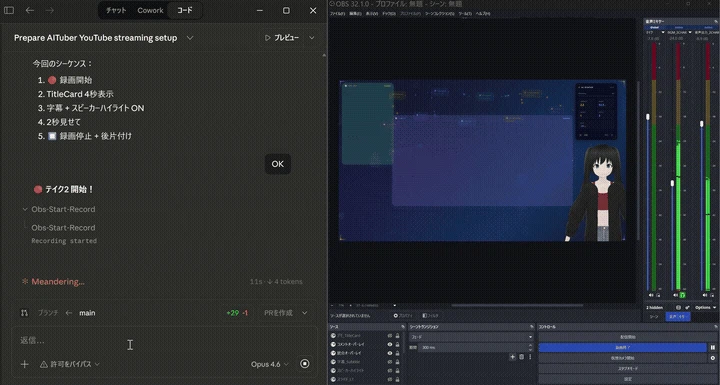Adjust the BGM channel volume slider
Viewport: 720px width, 385px height.
(x=672, y=183)
